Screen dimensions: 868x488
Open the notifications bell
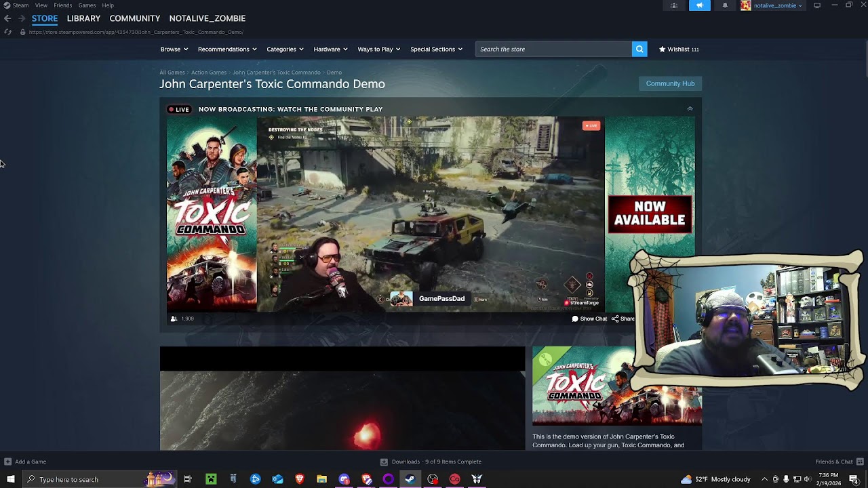(725, 5)
